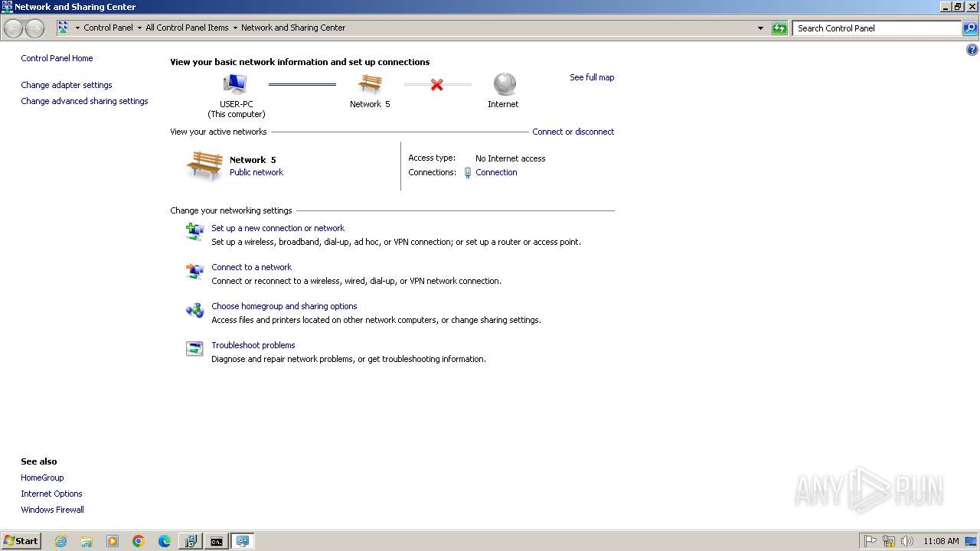Expand the dropdown arrow after Control Panel
Image resolution: width=980 pixels, height=551 pixels.
coord(139,28)
